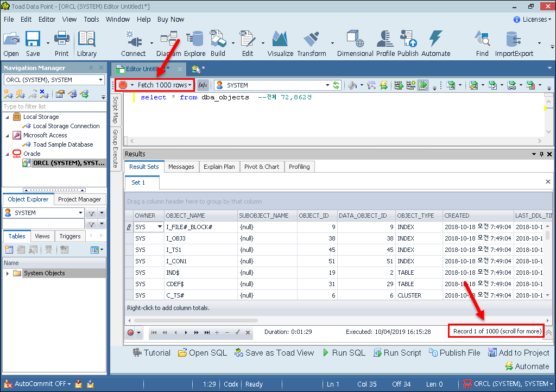Open the Transform tool

[311, 43]
